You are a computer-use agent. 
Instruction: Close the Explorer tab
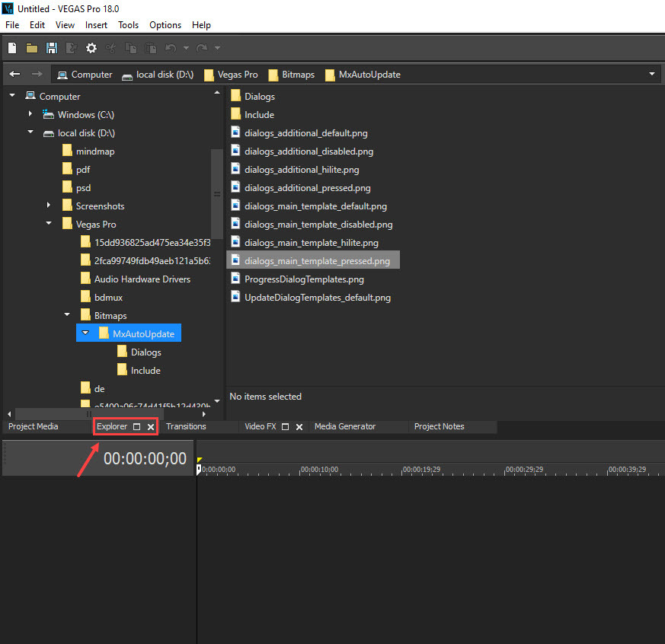151,427
